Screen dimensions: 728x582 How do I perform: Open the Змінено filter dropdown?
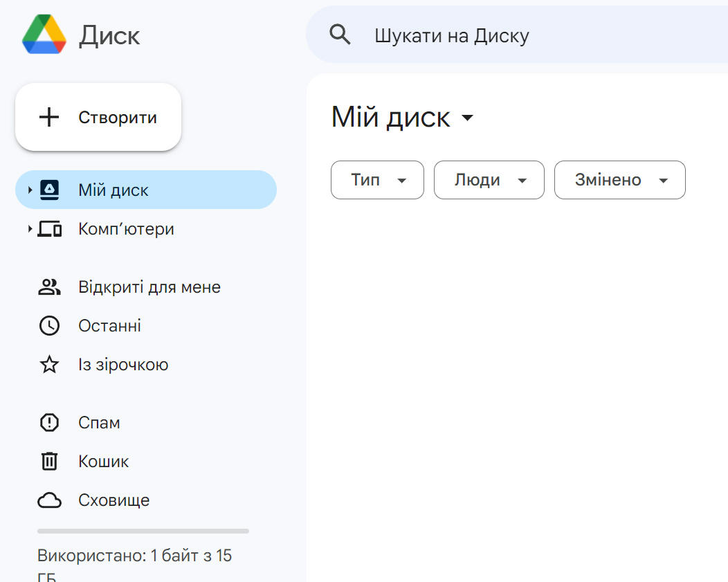pyautogui.click(x=619, y=180)
